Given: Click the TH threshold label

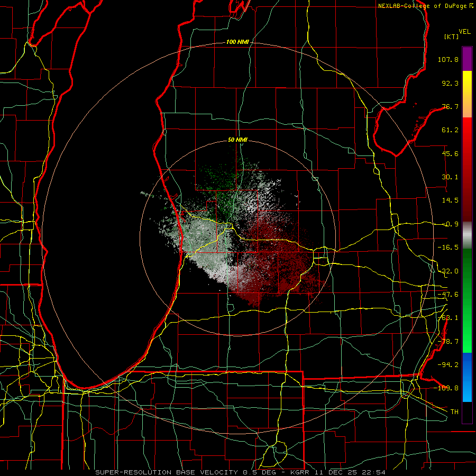Looking at the screenshot, I should [454, 411].
